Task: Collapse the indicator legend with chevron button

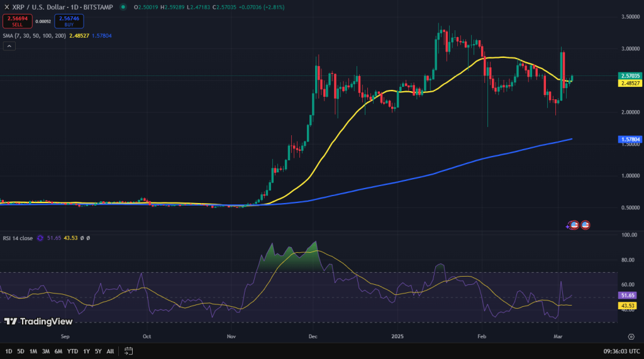Action: click(9, 47)
